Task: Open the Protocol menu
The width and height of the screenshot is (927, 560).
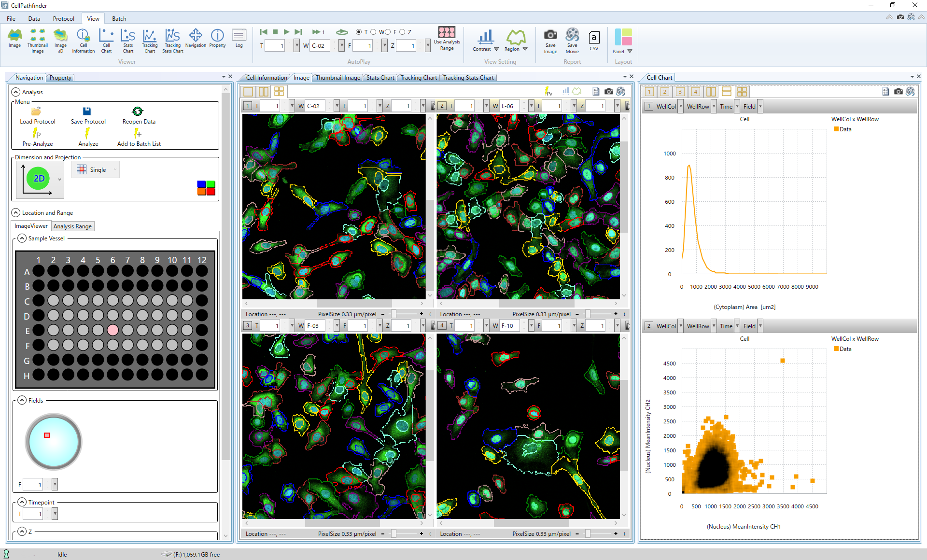Action: tap(63, 19)
